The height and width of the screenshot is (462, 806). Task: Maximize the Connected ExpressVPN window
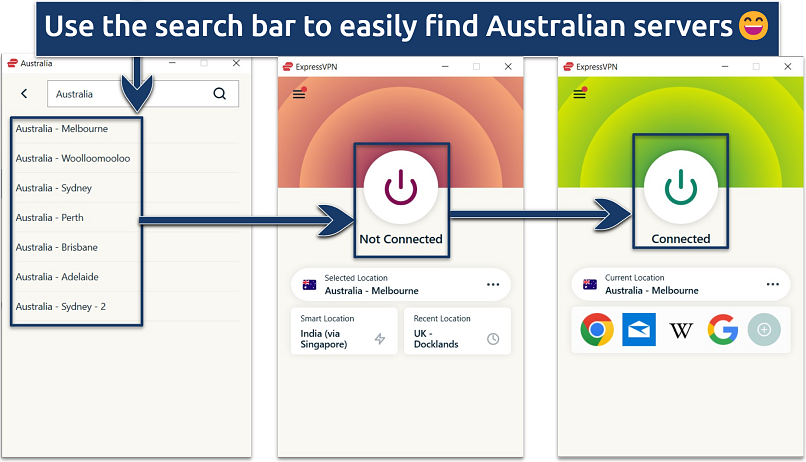[756, 66]
